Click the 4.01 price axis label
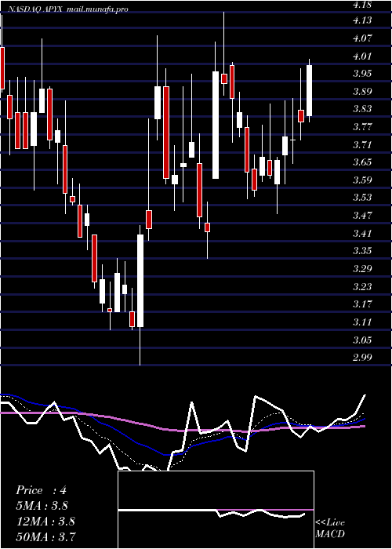 (x=362, y=56)
